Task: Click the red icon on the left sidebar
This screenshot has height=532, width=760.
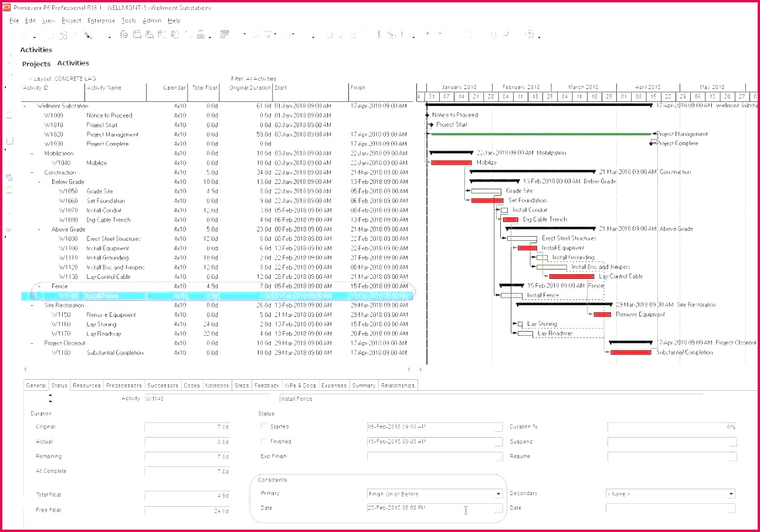Action: 9,229
